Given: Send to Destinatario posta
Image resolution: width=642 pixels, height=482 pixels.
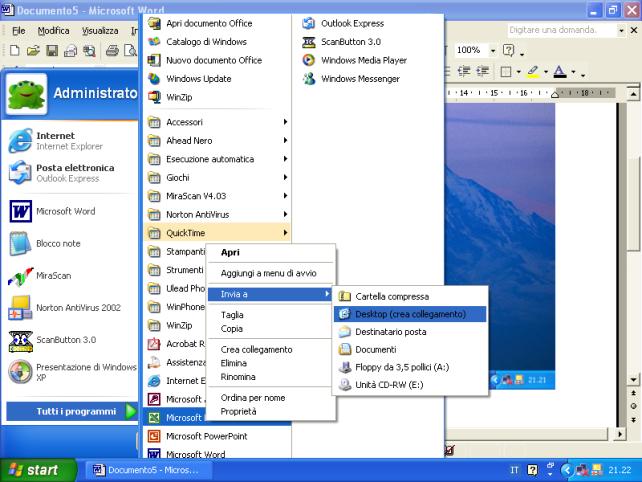Looking at the screenshot, I should pyautogui.click(x=410, y=332).
